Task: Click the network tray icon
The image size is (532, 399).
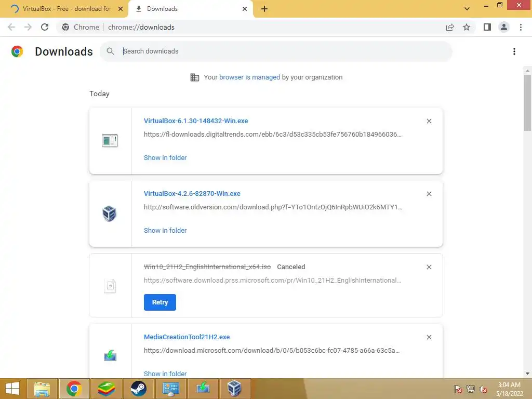Action: (x=471, y=389)
